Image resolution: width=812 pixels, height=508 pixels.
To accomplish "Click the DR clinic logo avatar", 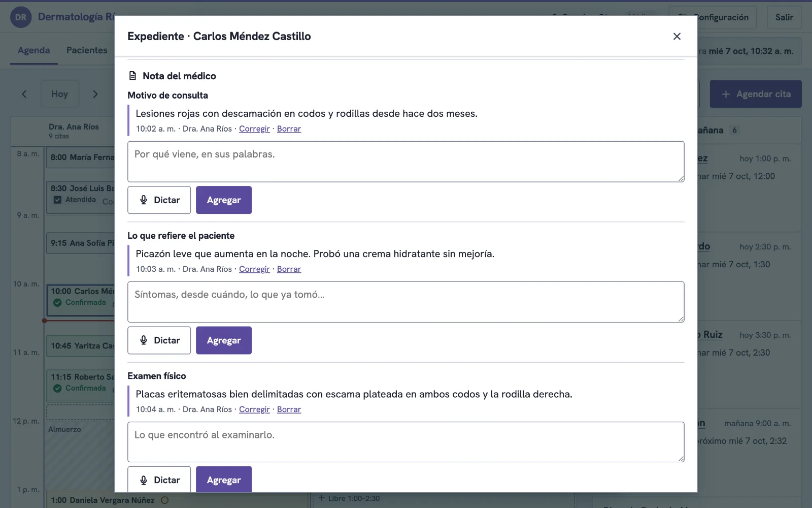I will (x=21, y=17).
